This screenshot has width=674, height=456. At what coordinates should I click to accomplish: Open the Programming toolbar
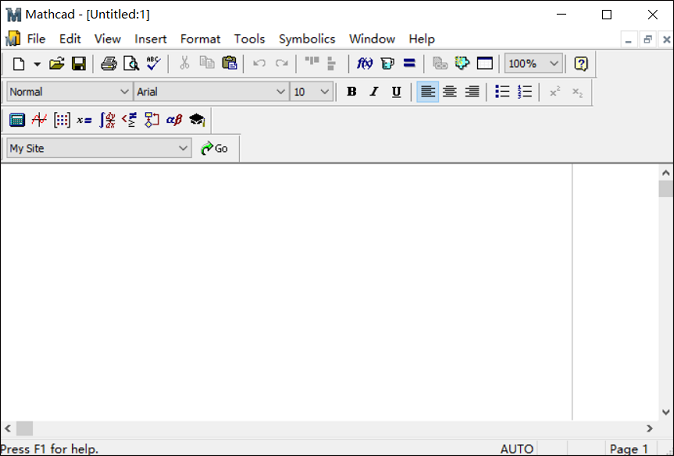tap(152, 120)
